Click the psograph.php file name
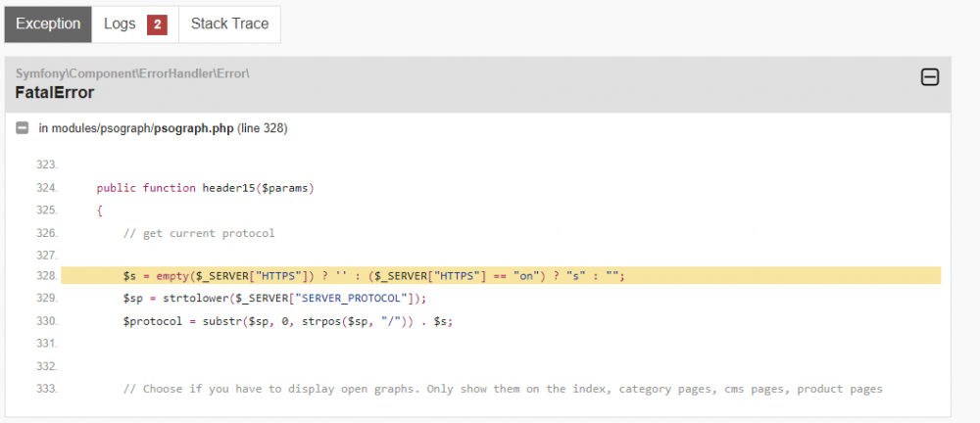Screen dimensions: 980x423 [x=194, y=128]
